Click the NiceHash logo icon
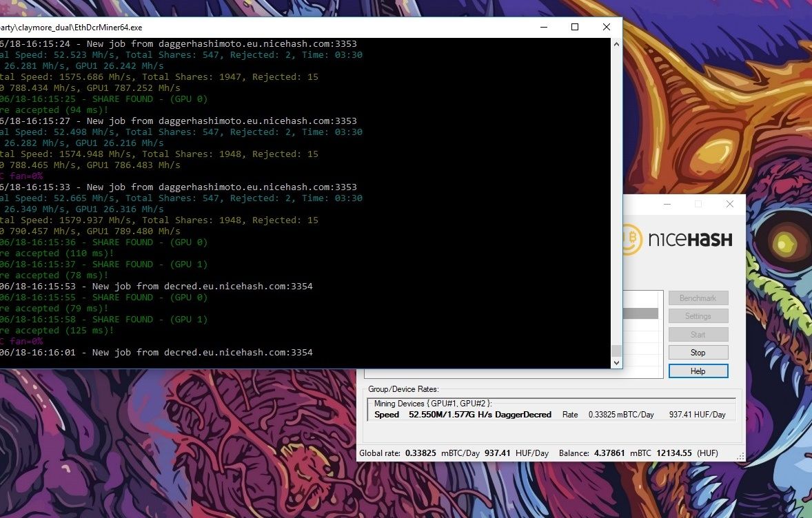The height and width of the screenshot is (518, 812). pyautogui.click(x=631, y=239)
